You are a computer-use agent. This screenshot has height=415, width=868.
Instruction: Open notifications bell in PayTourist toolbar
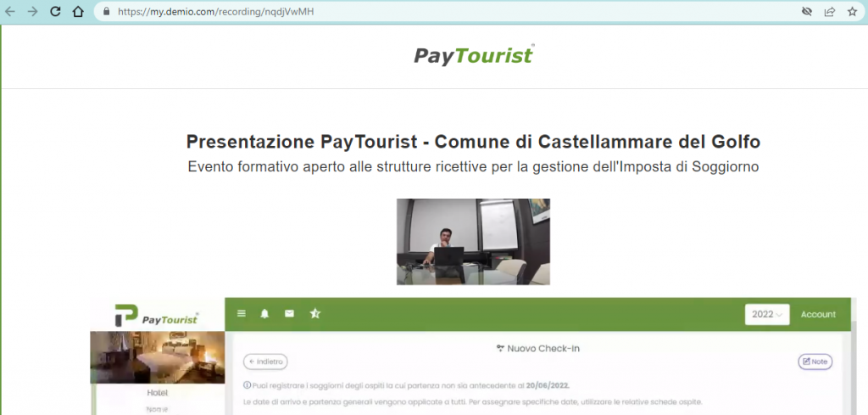click(x=264, y=313)
